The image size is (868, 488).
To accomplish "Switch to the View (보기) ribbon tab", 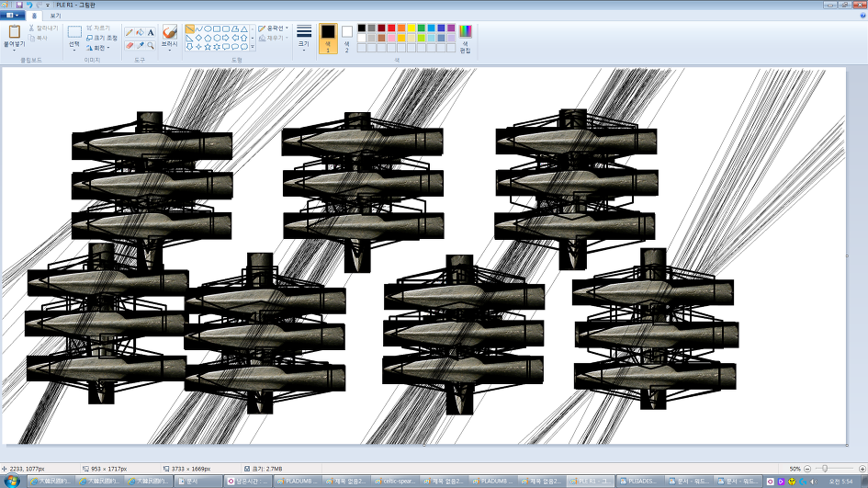I will tap(56, 16).
